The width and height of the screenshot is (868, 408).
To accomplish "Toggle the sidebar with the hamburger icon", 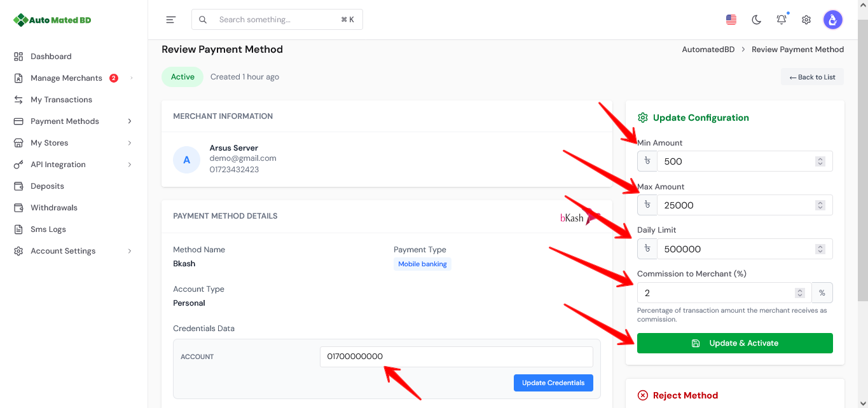I will [x=170, y=20].
